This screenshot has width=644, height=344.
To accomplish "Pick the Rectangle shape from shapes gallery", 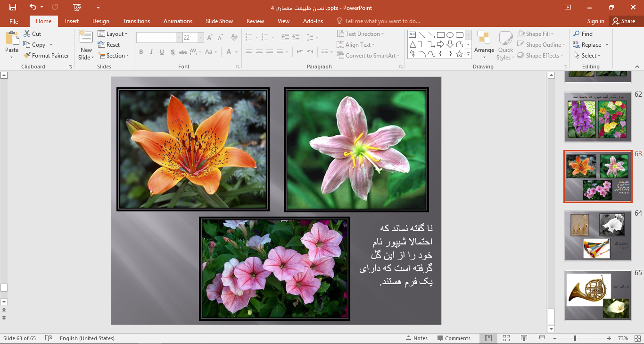I will [440, 35].
